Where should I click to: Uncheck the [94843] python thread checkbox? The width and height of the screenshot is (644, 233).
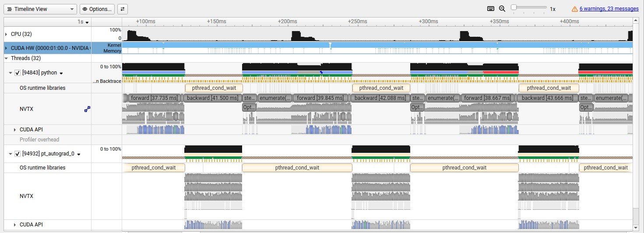18,73
